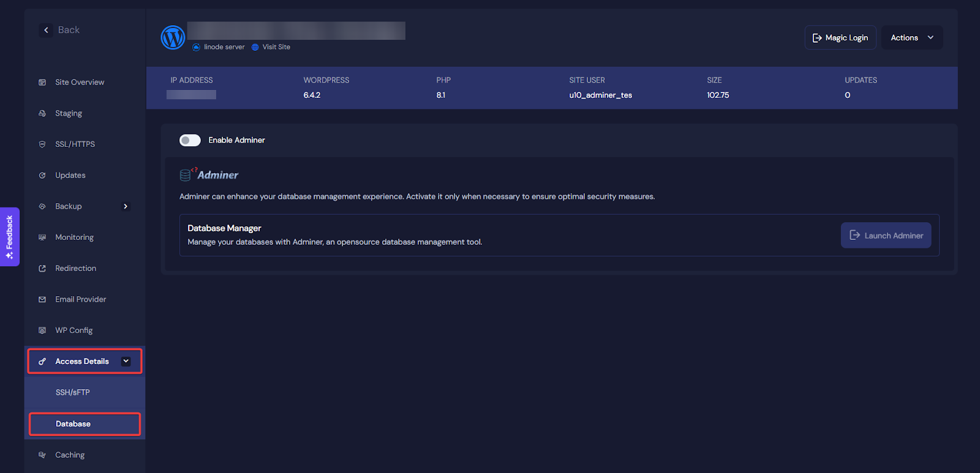980x473 pixels.
Task: Open the Actions dropdown
Action: point(911,38)
